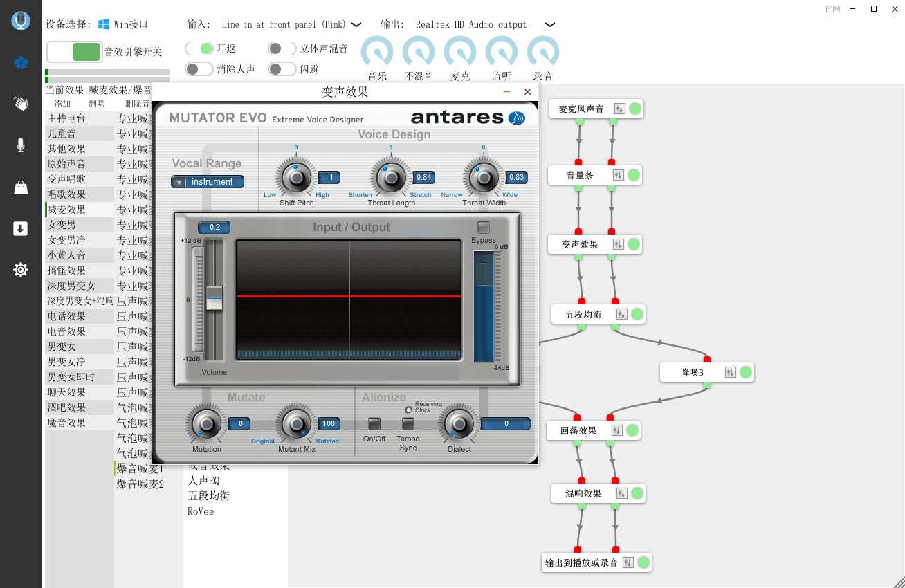Click the Throat Length knob
Image resolution: width=905 pixels, height=588 pixels.
392,178
